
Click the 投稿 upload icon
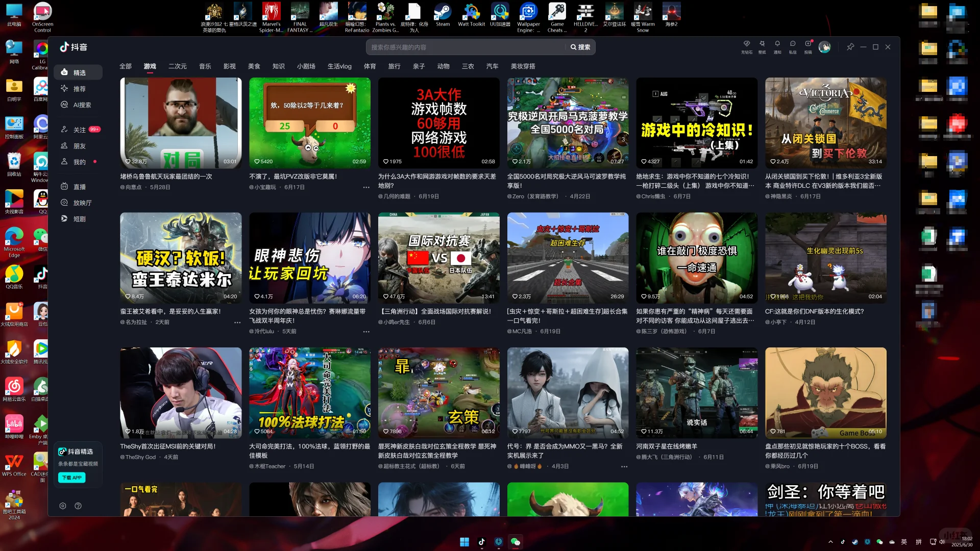(808, 45)
